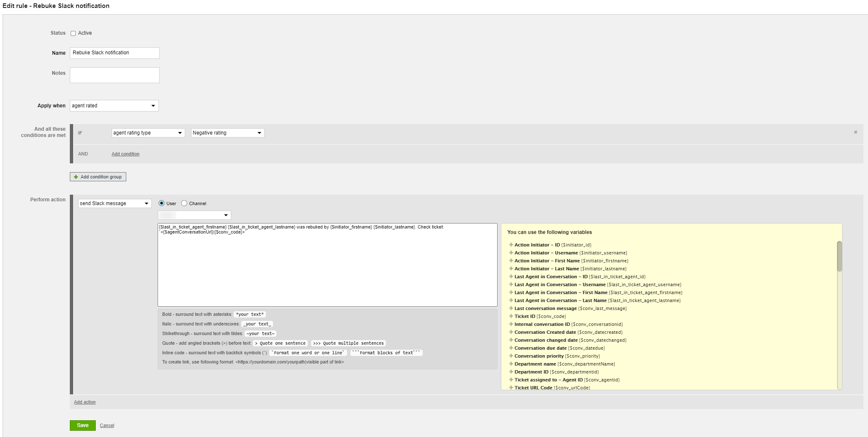Click the '~your text~' strikethrough example
The height and width of the screenshot is (437, 868).
[260, 334]
